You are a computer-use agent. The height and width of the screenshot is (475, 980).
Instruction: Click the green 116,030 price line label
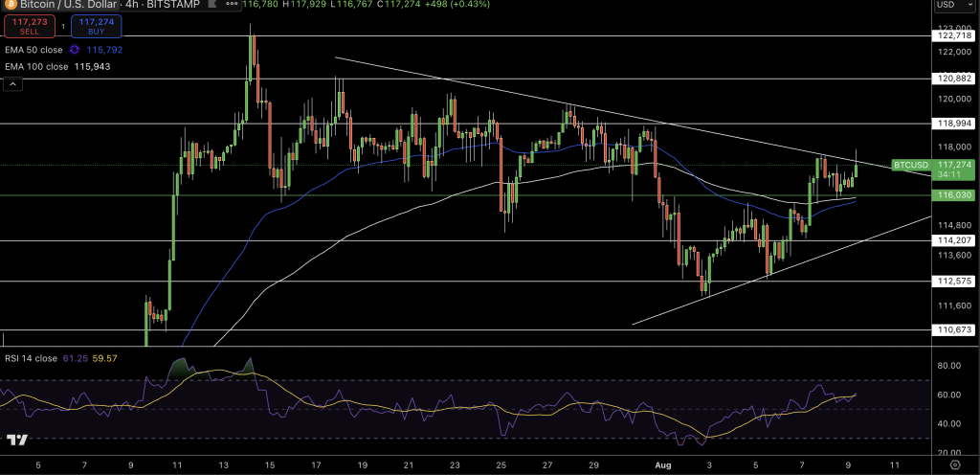tap(954, 195)
